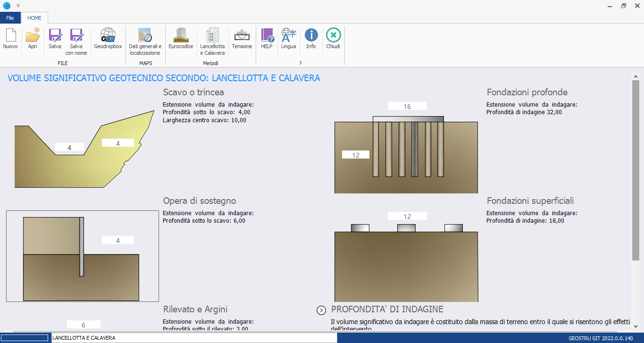This screenshot has width=644, height=343.
Task: Open the File menu
Action: tap(10, 17)
